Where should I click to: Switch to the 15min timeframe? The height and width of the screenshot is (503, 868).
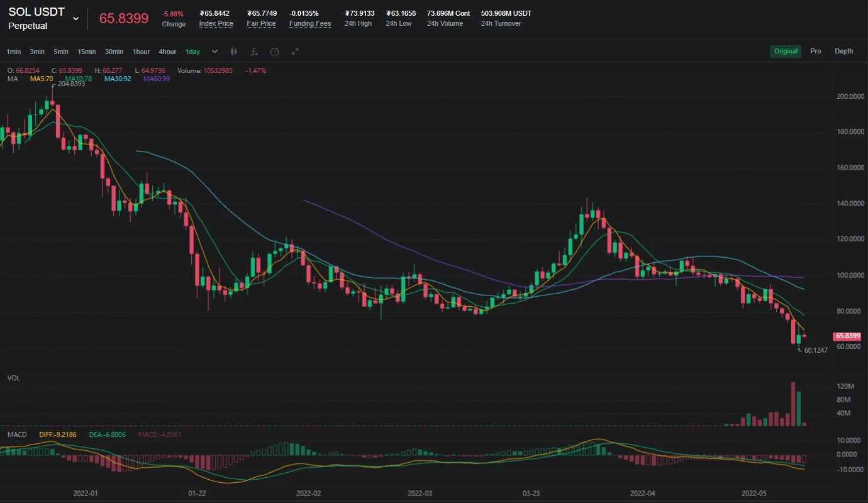[x=87, y=52]
